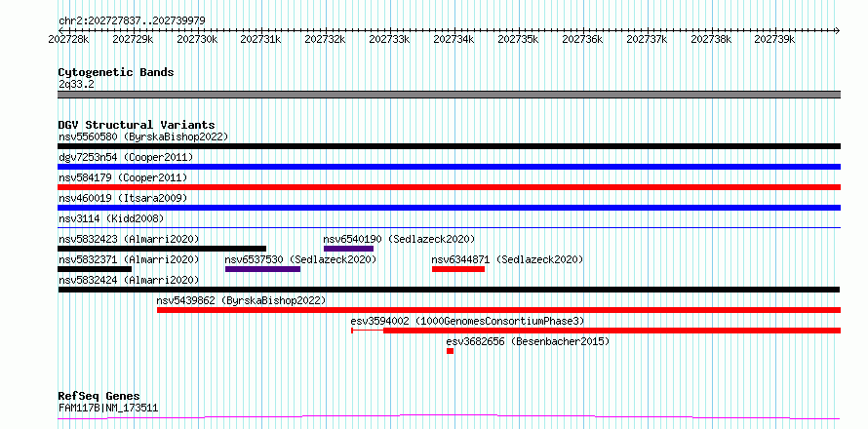Click the nsv5832424 long black bar
868x429 pixels.
449,290
